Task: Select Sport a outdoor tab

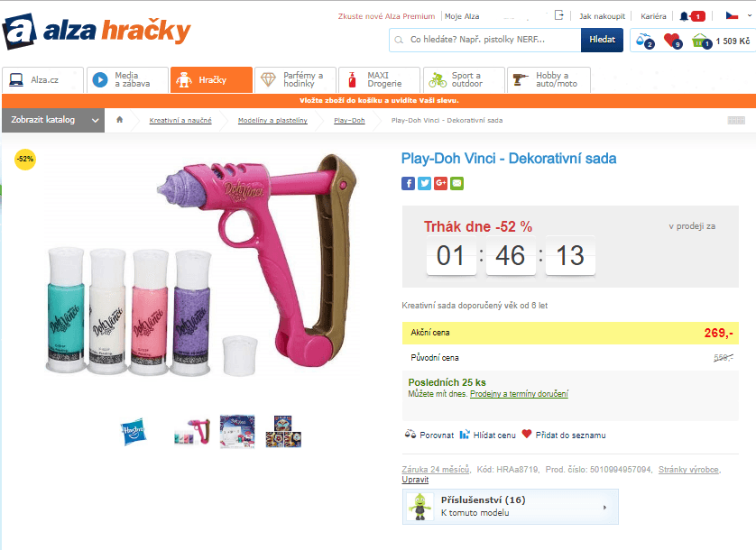Action: point(464,79)
